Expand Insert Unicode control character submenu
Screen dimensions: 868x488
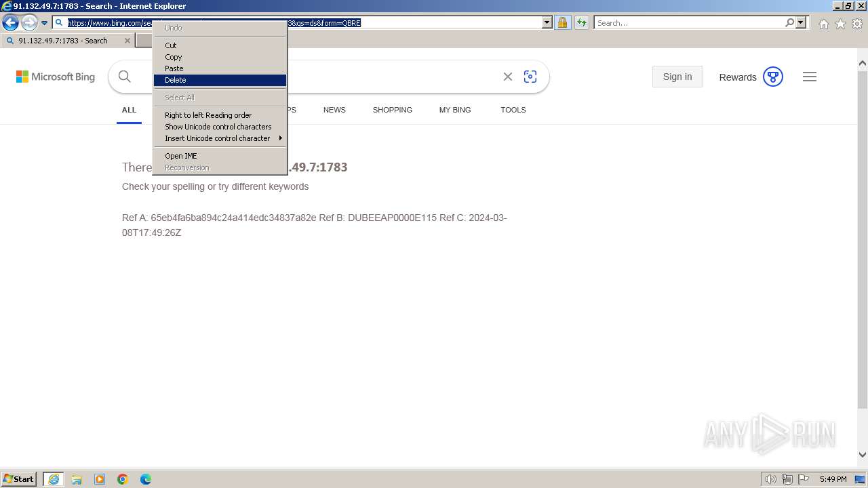tap(220, 138)
